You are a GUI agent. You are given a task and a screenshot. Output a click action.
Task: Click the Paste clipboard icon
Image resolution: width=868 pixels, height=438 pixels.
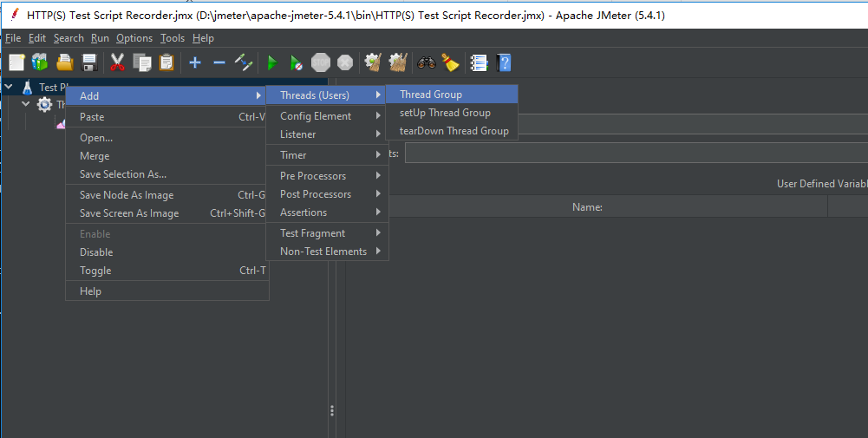(166, 62)
